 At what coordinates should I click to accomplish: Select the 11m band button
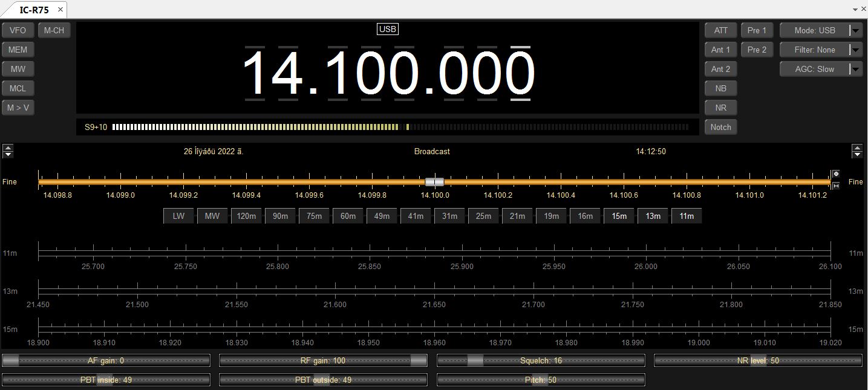tap(687, 216)
